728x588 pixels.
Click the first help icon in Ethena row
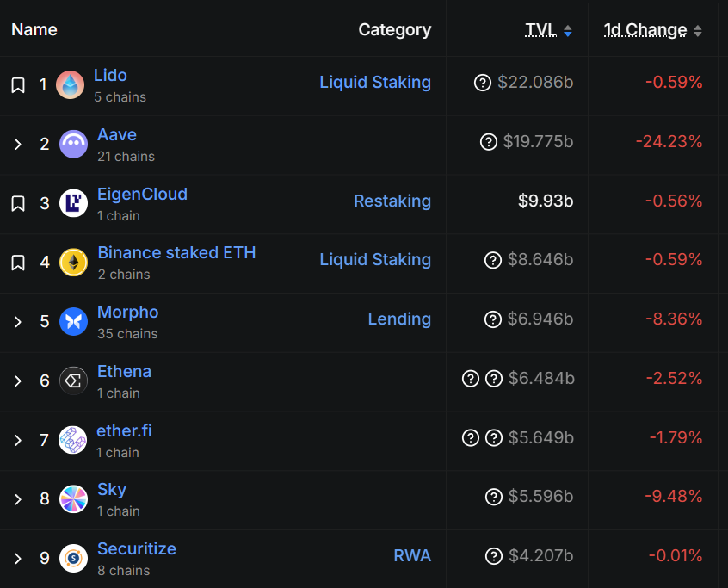[x=471, y=379]
